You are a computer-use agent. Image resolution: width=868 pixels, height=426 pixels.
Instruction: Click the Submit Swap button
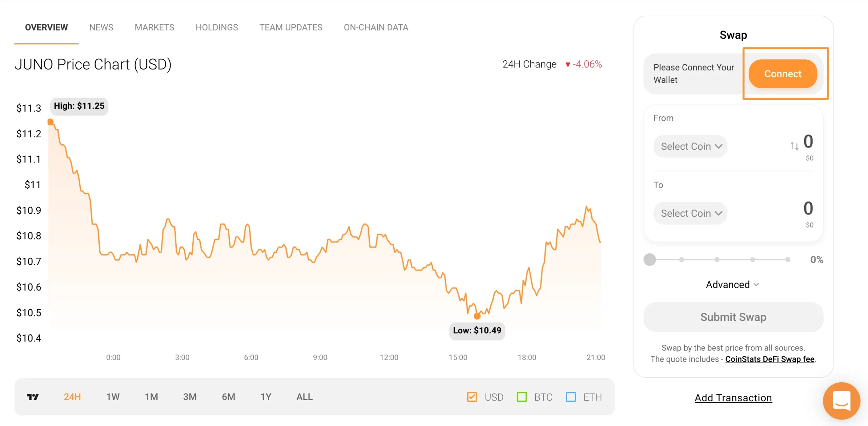pos(733,317)
